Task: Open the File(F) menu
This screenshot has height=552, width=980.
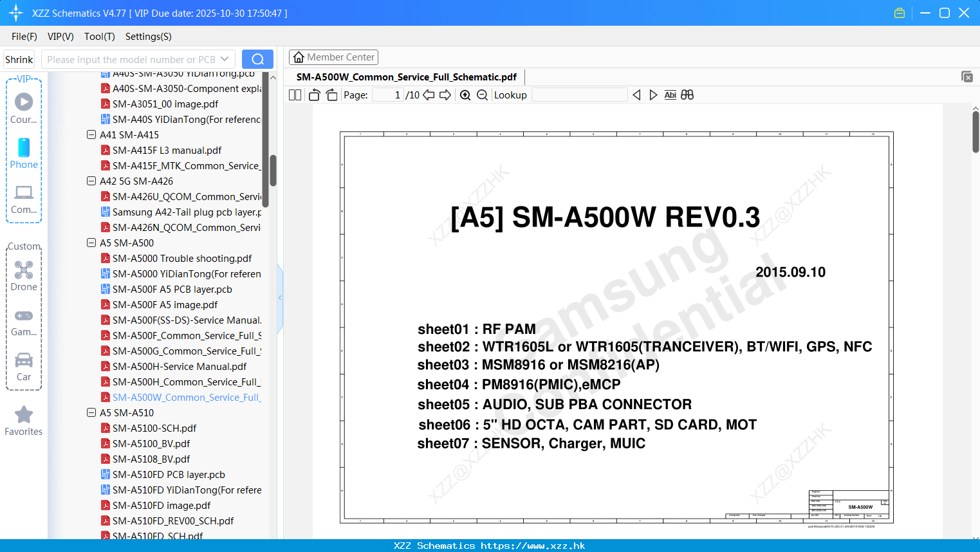Action: 24,37
